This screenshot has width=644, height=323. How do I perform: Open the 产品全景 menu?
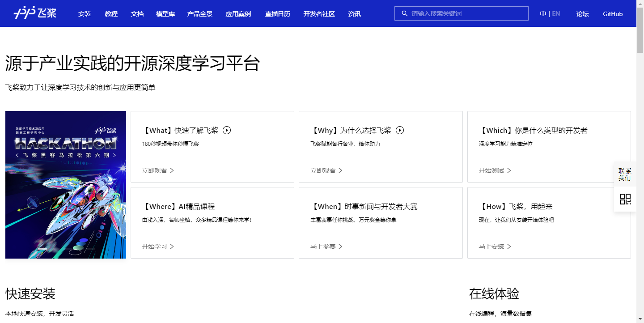coord(200,14)
